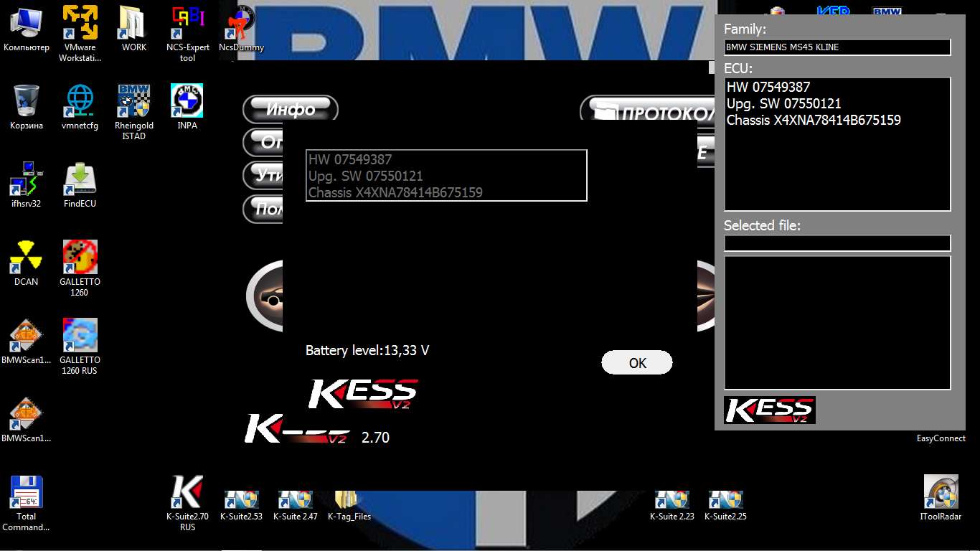Launch K-Suite2.70 RUS shortcut
This screenshot has width=980, height=551.
(187, 493)
